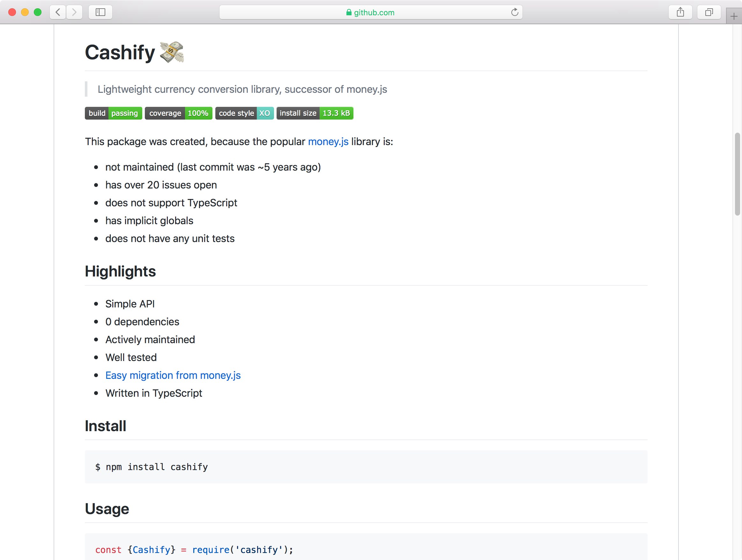Click the Install heading
Viewport: 742px width, 560px height.
pos(105,426)
